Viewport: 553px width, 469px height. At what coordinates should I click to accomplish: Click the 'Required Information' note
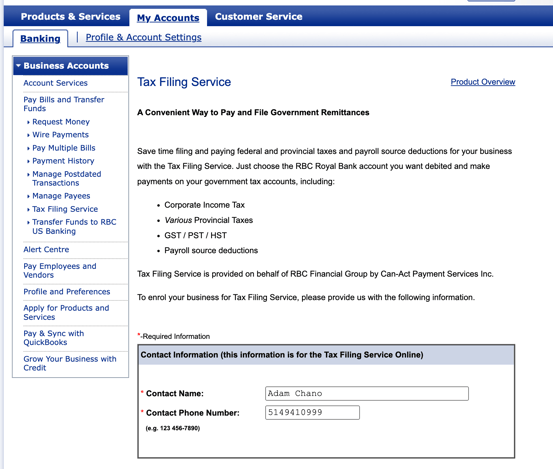(x=174, y=336)
